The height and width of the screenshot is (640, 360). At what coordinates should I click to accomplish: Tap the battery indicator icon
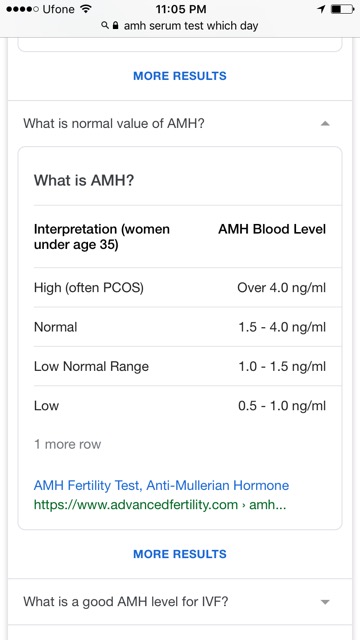tap(342, 9)
